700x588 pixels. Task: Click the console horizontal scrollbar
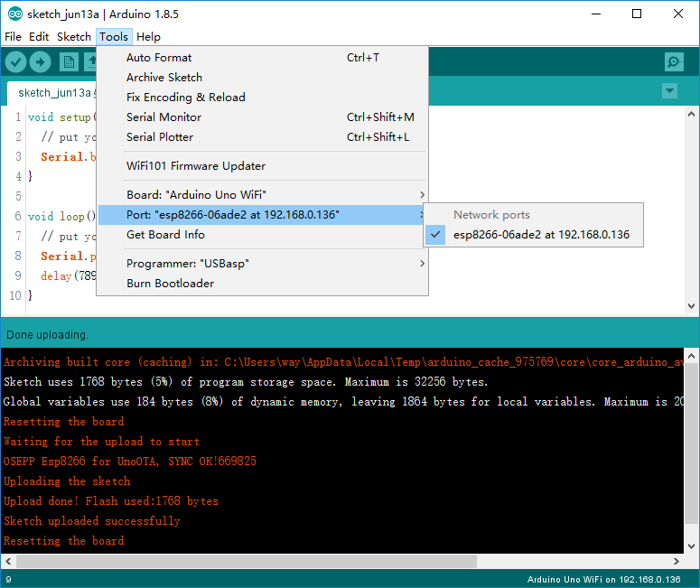(x=246, y=561)
